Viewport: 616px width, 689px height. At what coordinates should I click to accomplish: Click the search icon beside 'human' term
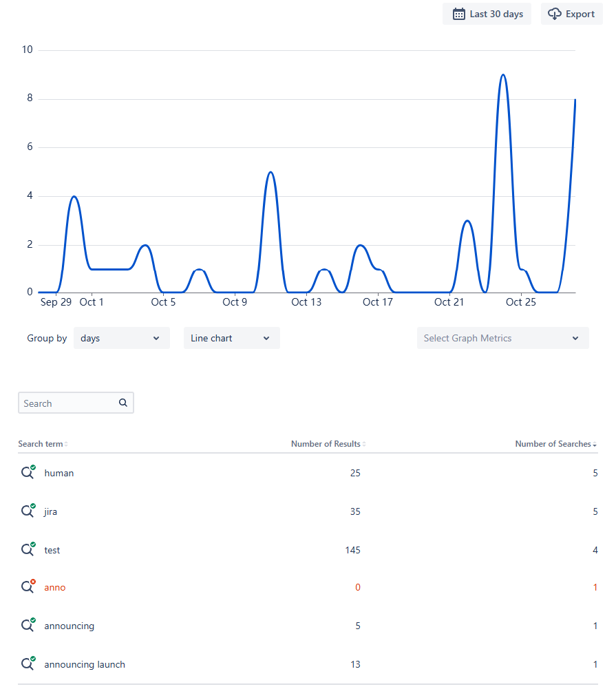[x=28, y=473]
